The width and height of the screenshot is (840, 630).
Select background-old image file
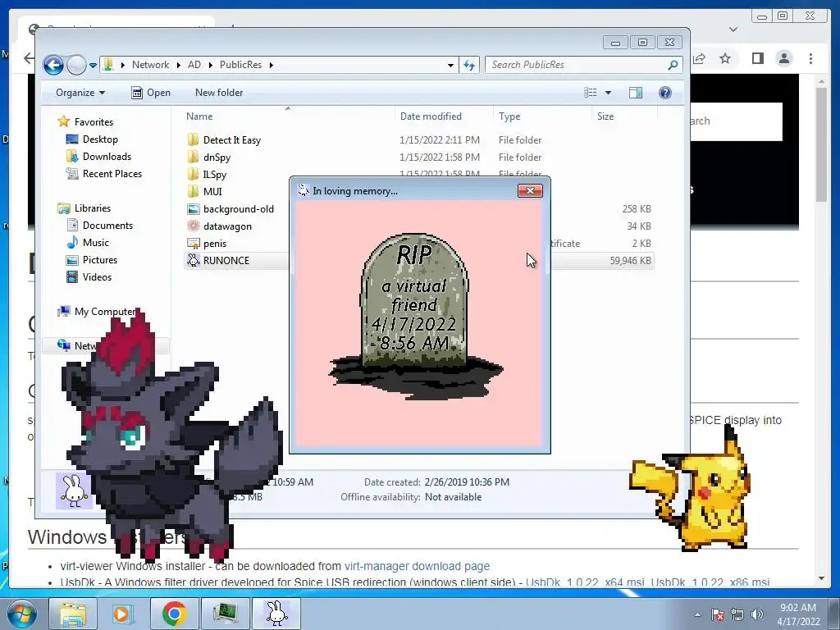tap(238, 209)
